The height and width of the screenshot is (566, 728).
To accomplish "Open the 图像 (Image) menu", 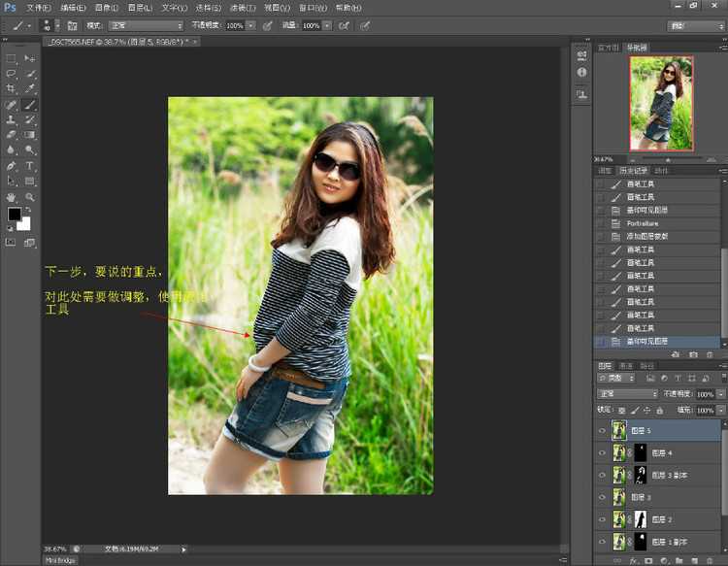I will click(x=107, y=7).
